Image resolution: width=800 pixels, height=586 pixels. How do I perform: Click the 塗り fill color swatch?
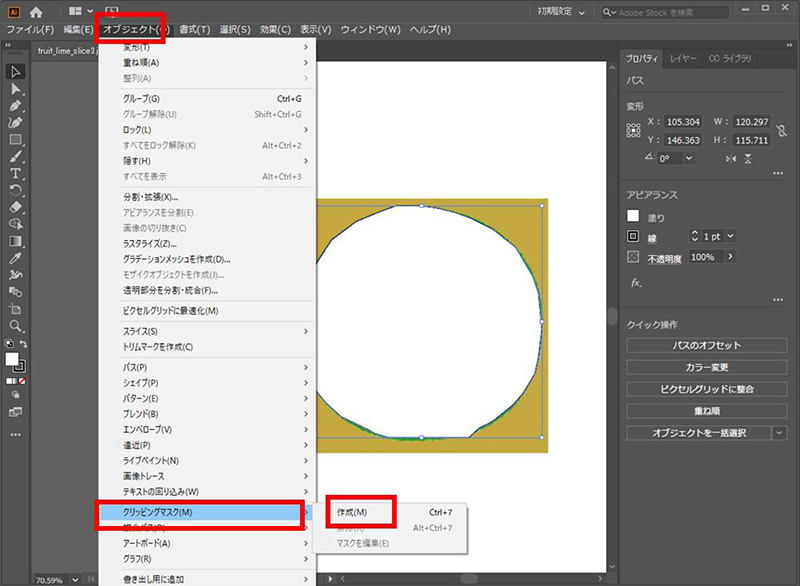coord(633,216)
